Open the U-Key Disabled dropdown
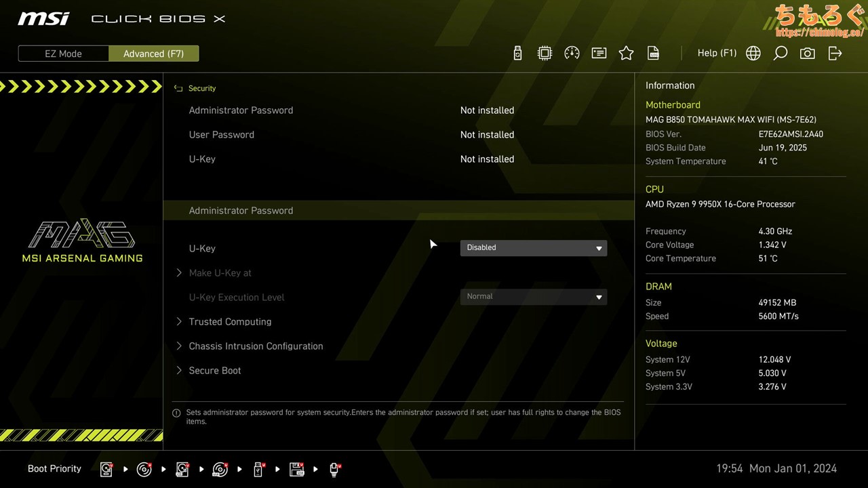Image resolution: width=868 pixels, height=488 pixels. 533,248
